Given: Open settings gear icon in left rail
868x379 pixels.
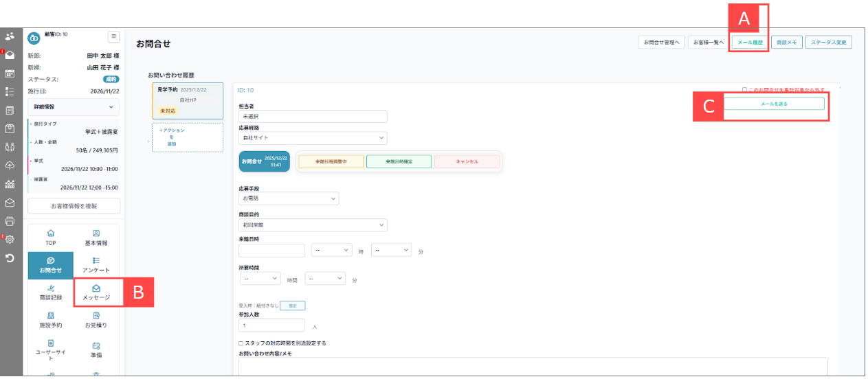Looking at the screenshot, I should (10, 240).
